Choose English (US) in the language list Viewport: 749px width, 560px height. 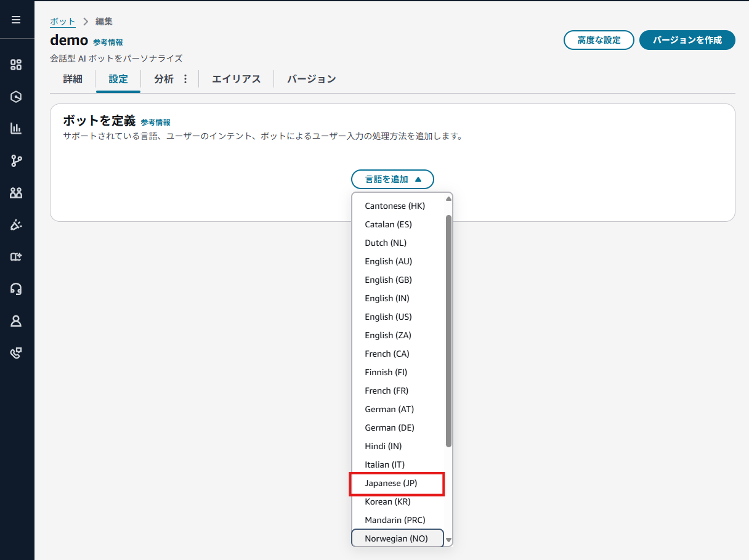[388, 317]
